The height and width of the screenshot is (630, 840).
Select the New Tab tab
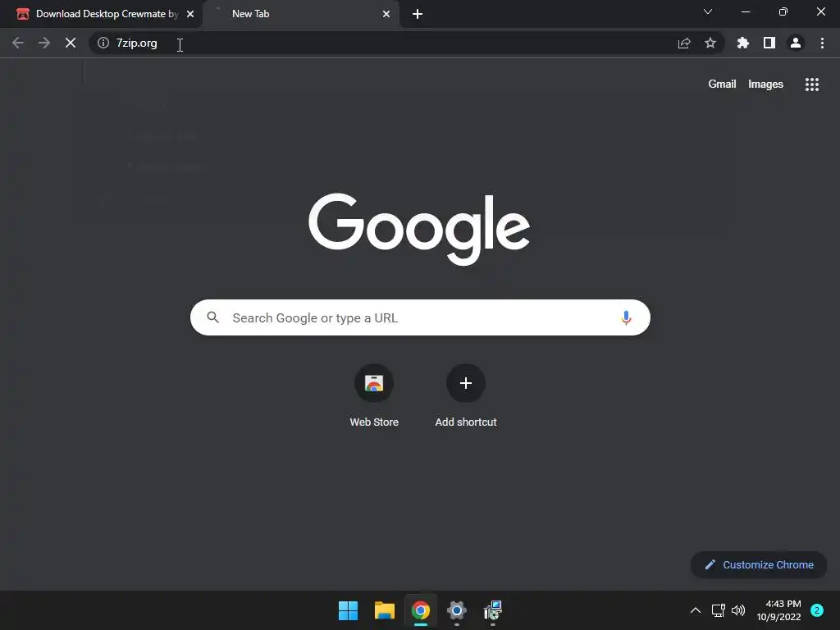[300, 14]
